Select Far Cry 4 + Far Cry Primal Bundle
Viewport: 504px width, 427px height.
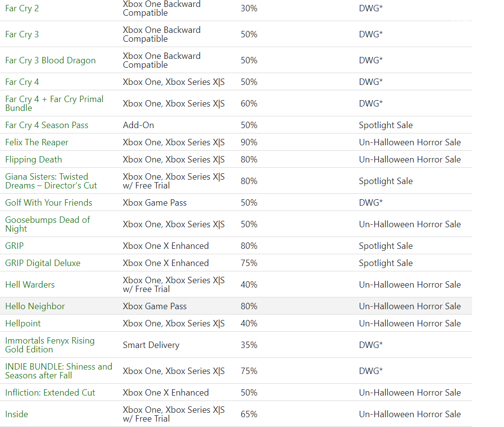point(54,104)
